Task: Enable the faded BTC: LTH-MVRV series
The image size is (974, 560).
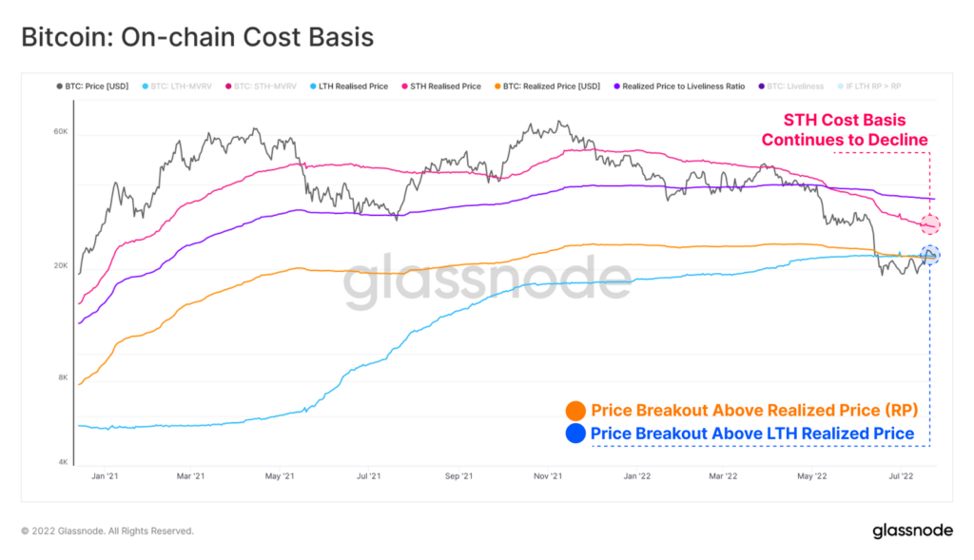Action: pos(177,87)
